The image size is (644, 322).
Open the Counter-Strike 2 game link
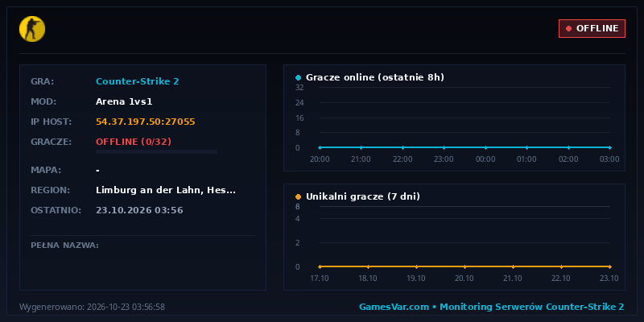(x=137, y=81)
